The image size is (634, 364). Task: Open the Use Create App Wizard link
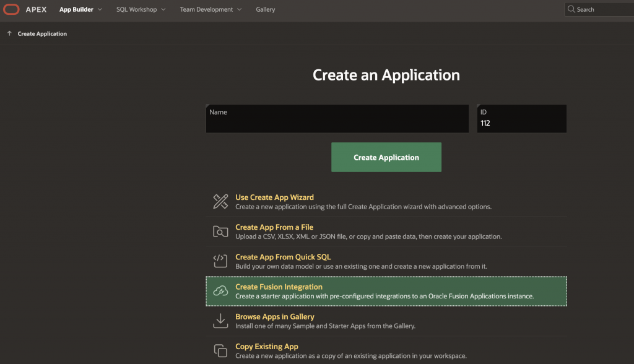274,197
